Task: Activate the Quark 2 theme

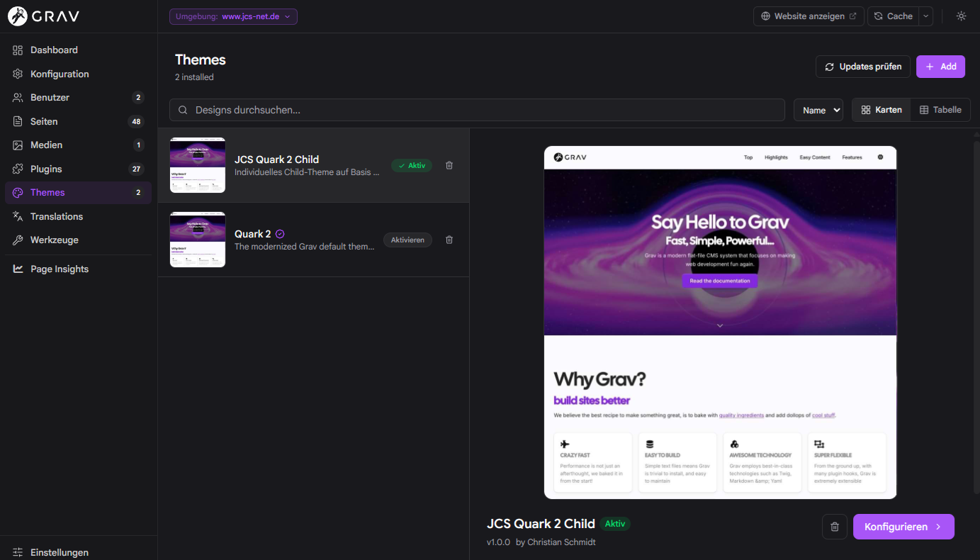Action: coord(407,240)
